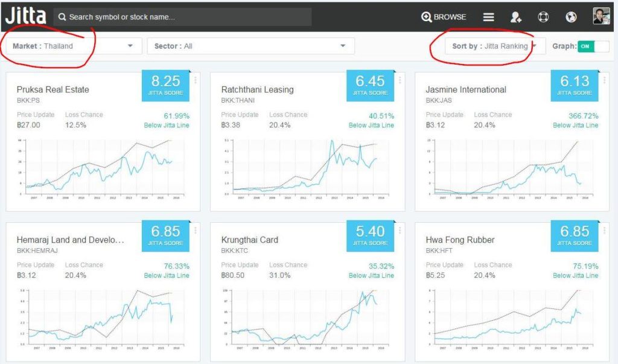Viewport: 618px width, 364px height.
Task: Open the help lifebuoy icon
Action: pyautogui.click(x=543, y=17)
